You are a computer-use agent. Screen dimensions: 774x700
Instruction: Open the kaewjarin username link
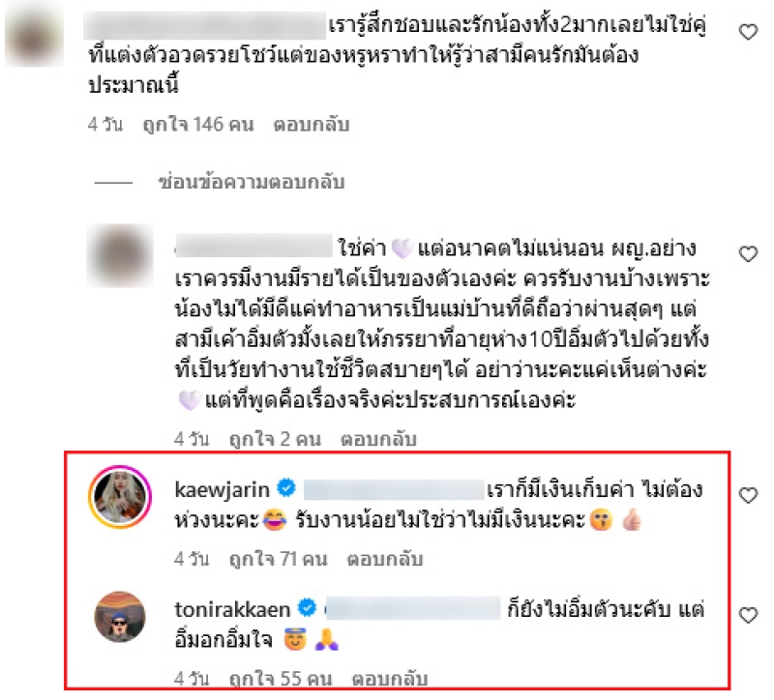(223, 490)
